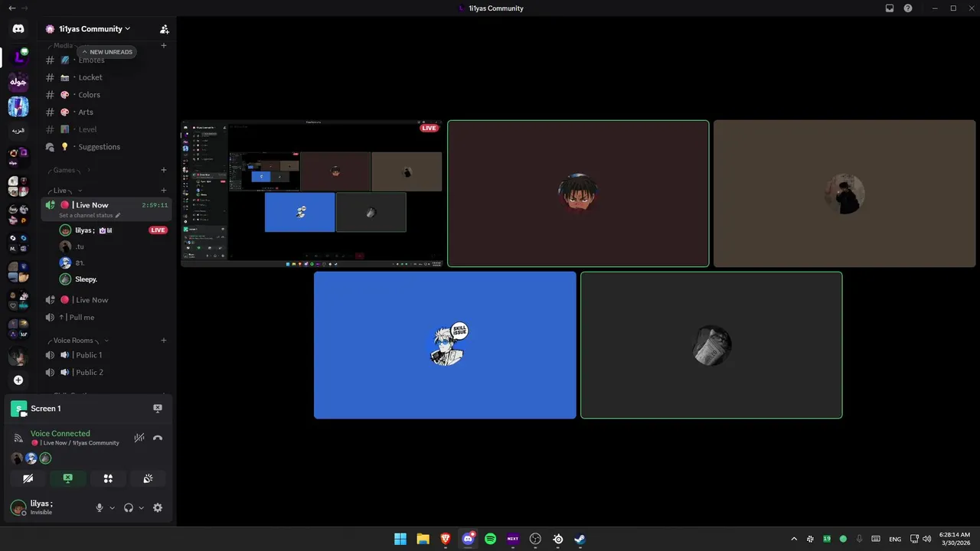Screen dimensions: 980x551
Task: Open Windows Start menu
Action: 400,539
